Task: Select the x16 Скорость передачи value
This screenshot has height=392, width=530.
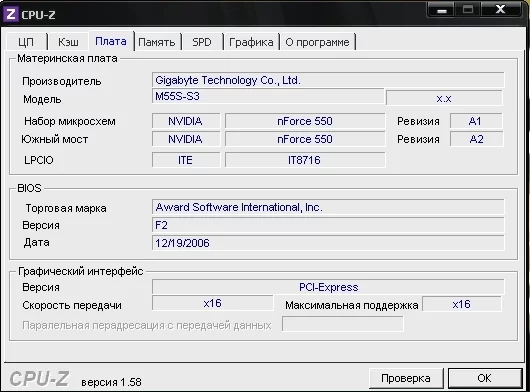Action: click(213, 303)
